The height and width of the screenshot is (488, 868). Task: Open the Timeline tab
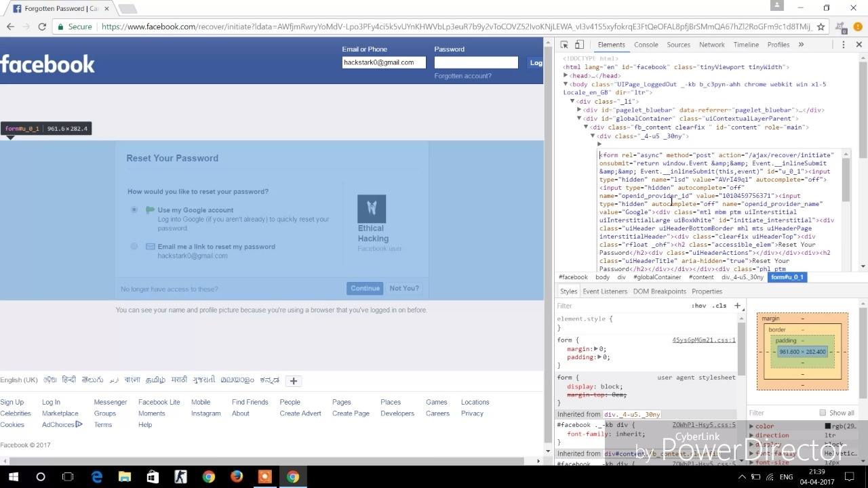point(746,45)
